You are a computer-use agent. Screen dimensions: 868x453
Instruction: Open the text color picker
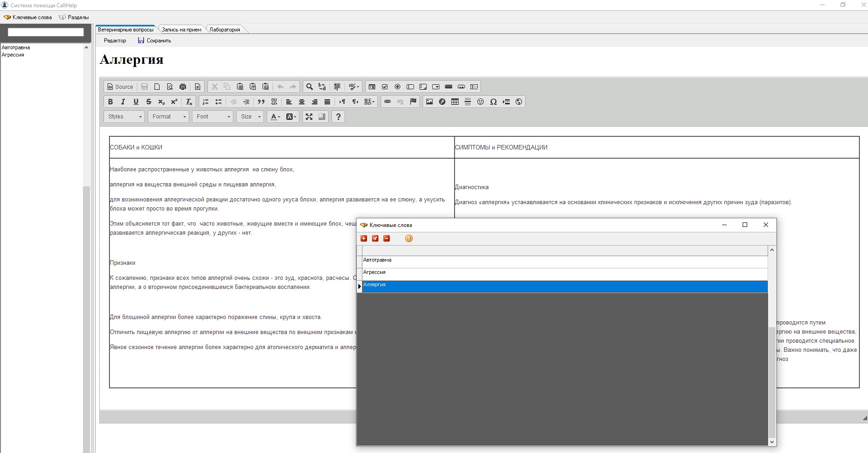click(x=275, y=117)
